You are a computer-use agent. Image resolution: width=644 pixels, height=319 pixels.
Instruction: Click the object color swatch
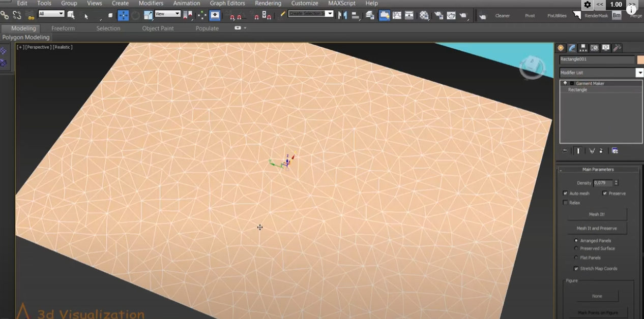tap(640, 60)
